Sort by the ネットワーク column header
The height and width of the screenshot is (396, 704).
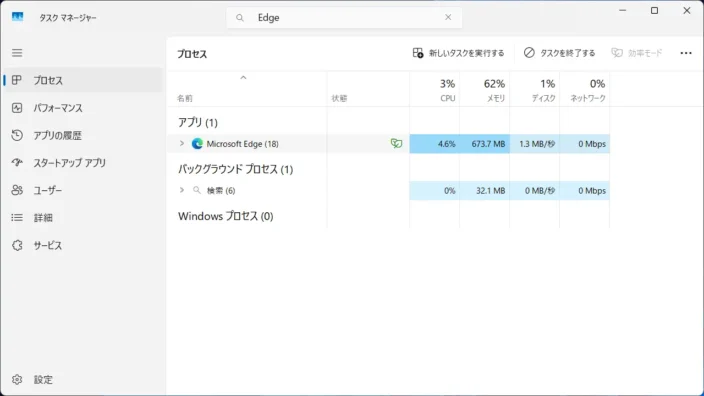(585, 90)
